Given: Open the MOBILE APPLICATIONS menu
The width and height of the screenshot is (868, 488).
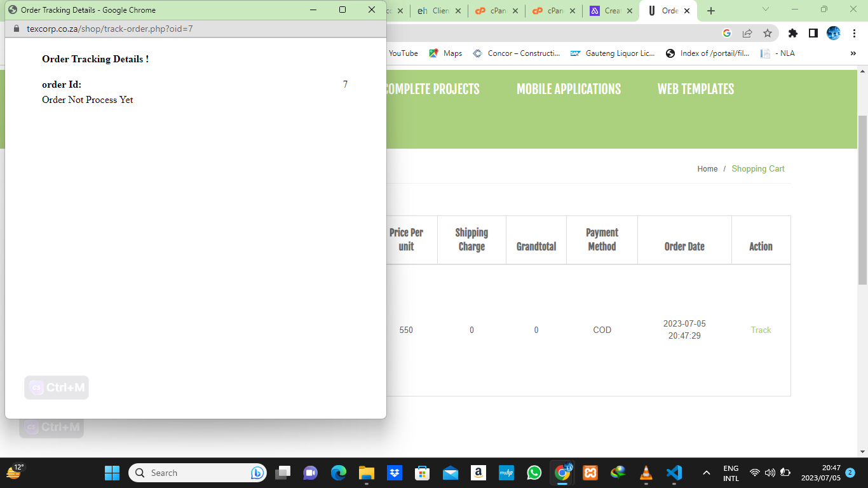Looking at the screenshot, I should [568, 90].
